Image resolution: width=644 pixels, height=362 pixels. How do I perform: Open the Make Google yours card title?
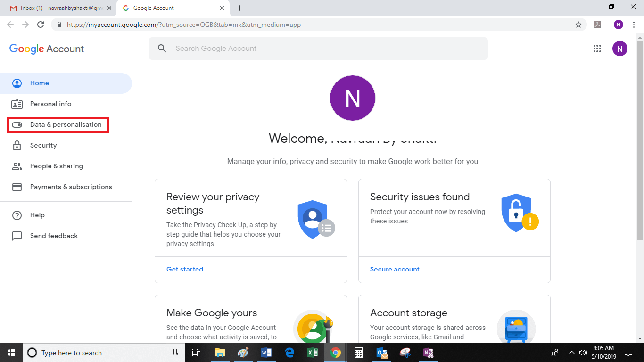pyautogui.click(x=212, y=313)
